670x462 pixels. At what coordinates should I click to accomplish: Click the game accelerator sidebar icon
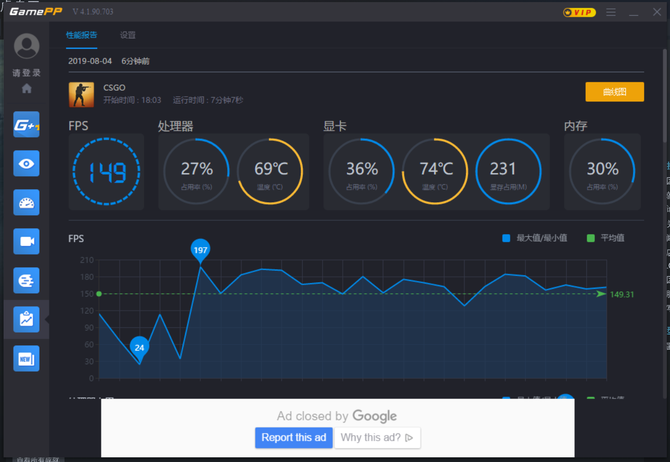[26, 281]
